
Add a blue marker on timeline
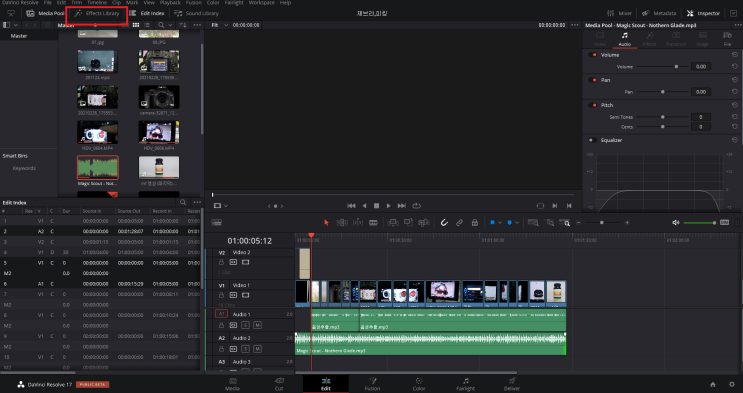[509, 222]
